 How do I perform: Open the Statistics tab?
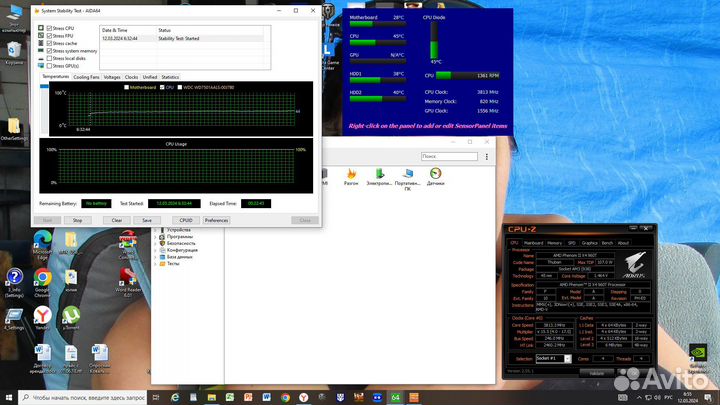coord(170,77)
